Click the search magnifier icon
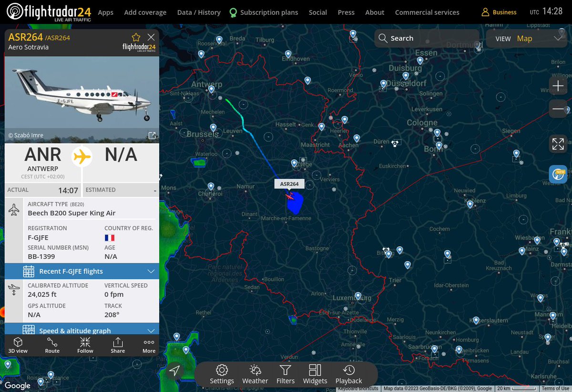This screenshot has width=572, height=392. point(383,38)
